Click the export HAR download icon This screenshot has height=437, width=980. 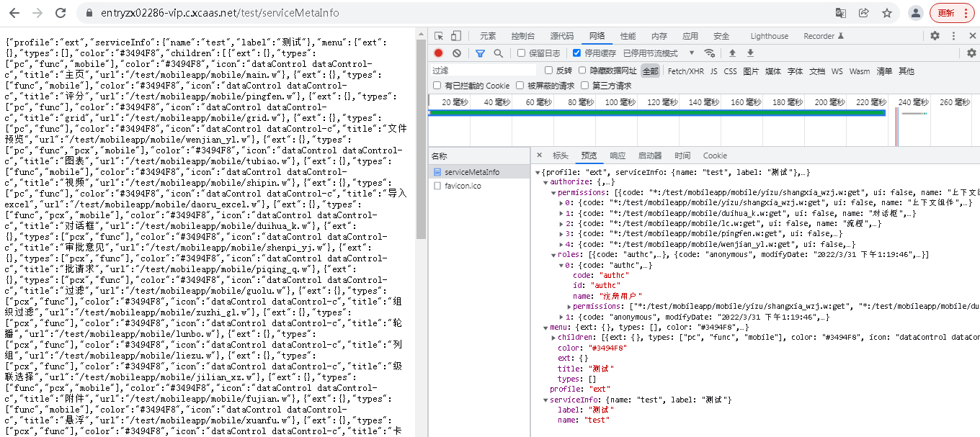coord(750,53)
